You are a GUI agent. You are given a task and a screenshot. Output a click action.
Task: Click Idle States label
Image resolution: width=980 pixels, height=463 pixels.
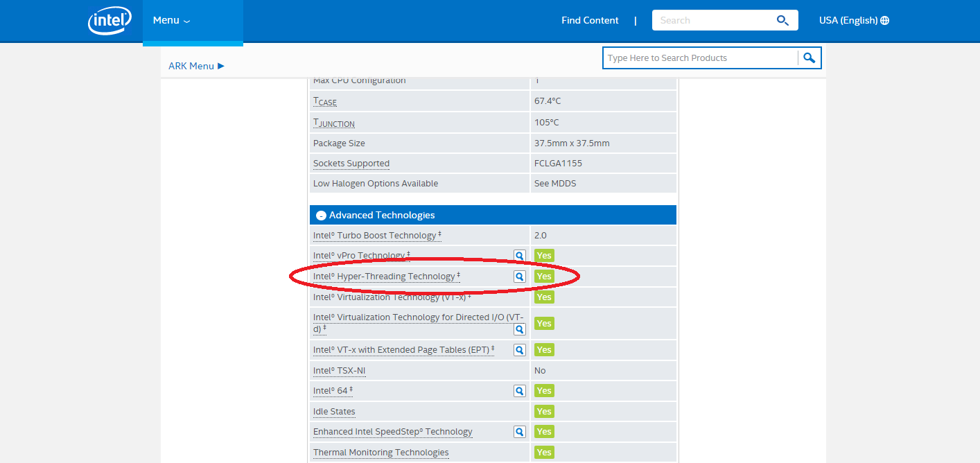point(334,412)
